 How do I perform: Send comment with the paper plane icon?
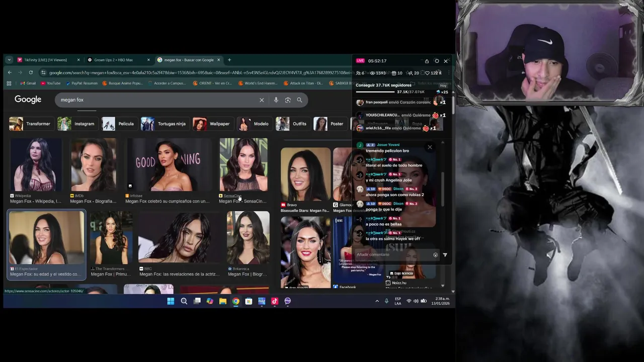click(445, 255)
